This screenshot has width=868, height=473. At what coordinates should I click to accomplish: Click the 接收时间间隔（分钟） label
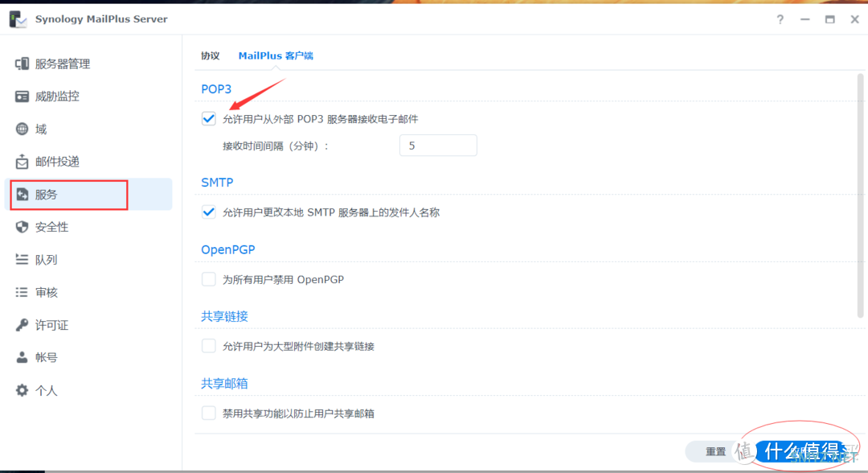pyautogui.click(x=276, y=146)
